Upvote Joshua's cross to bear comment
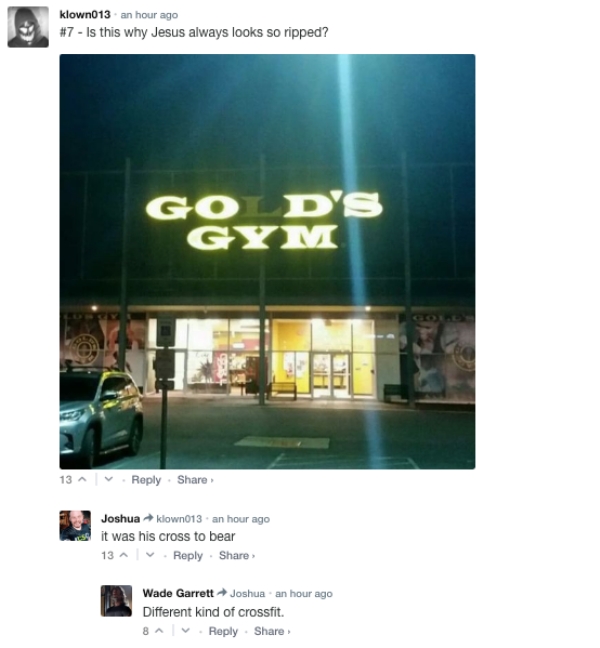Viewport: 600px width, 648px height. pyautogui.click(x=124, y=555)
